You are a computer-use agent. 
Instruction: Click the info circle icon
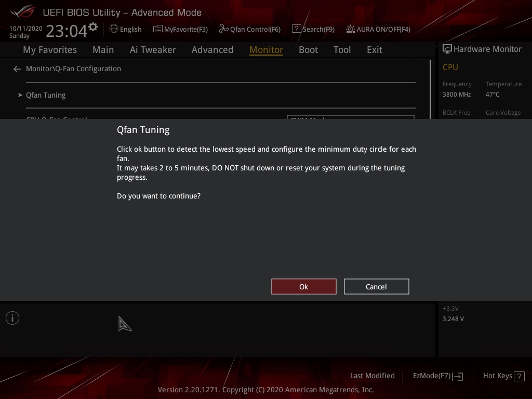(x=12, y=318)
